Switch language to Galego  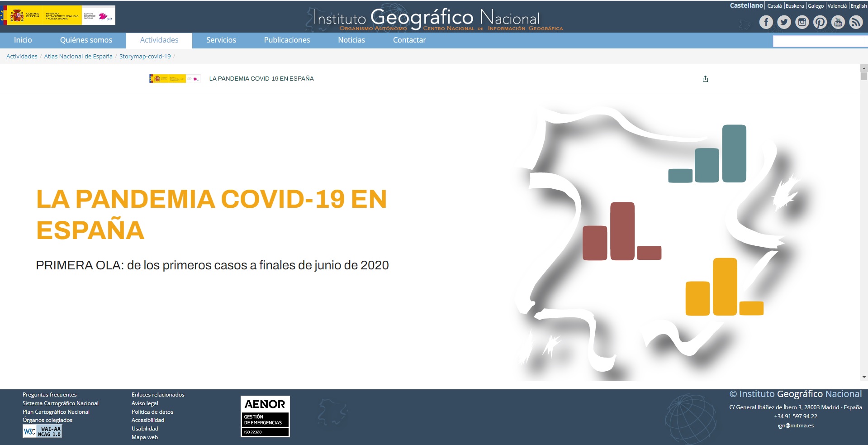point(816,6)
